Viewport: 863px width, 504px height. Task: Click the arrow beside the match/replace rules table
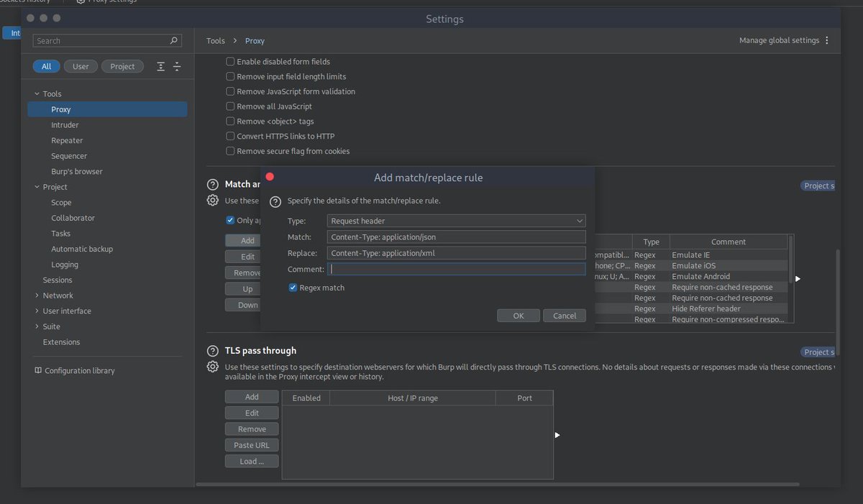[x=798, y=278]
